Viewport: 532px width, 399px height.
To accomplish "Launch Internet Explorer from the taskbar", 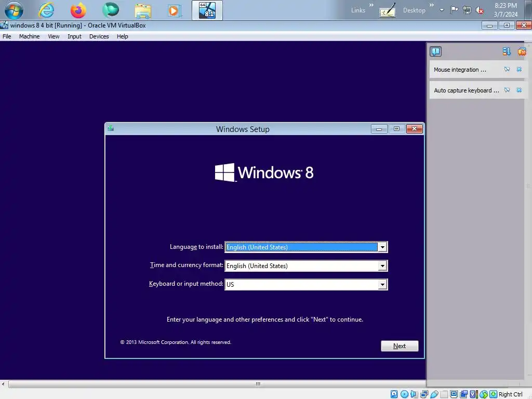I will (x=46, y=10).
